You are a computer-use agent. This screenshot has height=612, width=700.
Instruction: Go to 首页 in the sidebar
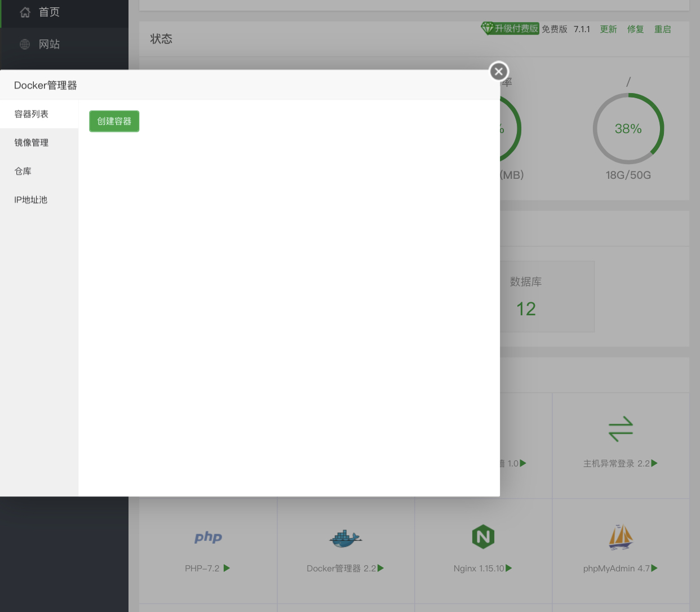pyautogui.click(x=64, y=12)
